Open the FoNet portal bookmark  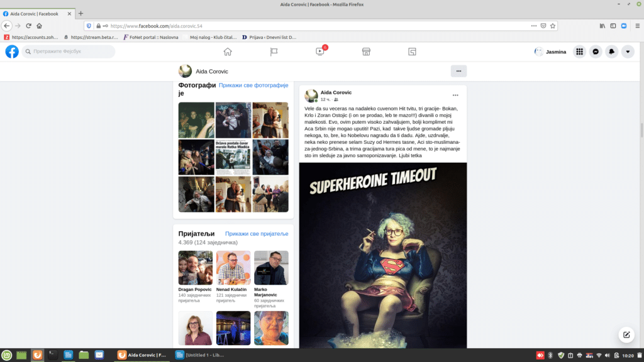pyautogui.click(x=151, y=37)
